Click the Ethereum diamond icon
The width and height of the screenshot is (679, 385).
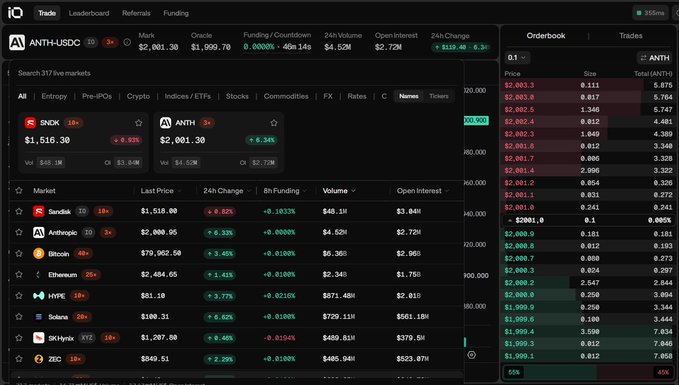click(x=39, y=275)
